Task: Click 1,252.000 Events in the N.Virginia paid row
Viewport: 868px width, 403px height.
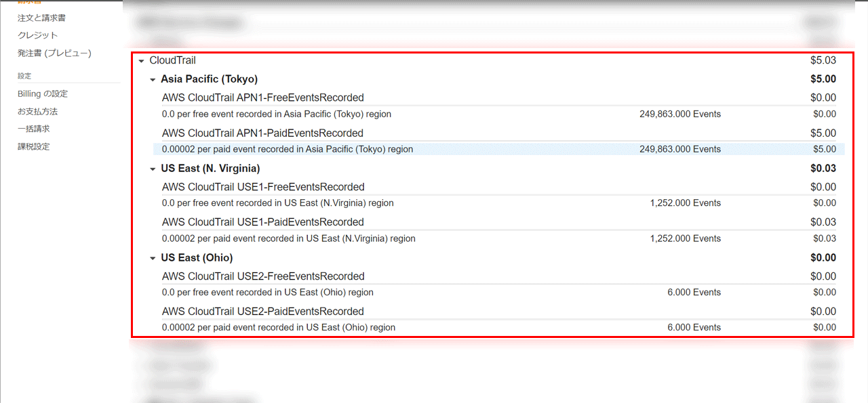Action: pos(686,238)
